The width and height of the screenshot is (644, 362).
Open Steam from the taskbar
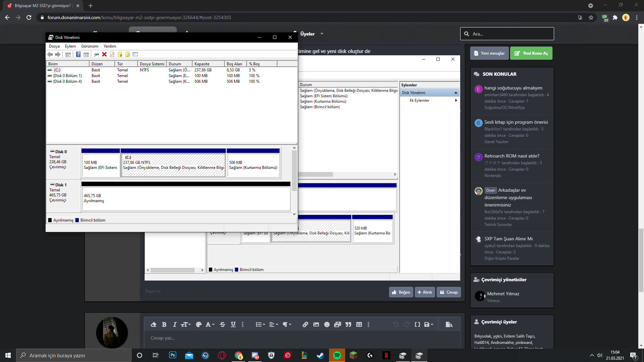(320, 355)
